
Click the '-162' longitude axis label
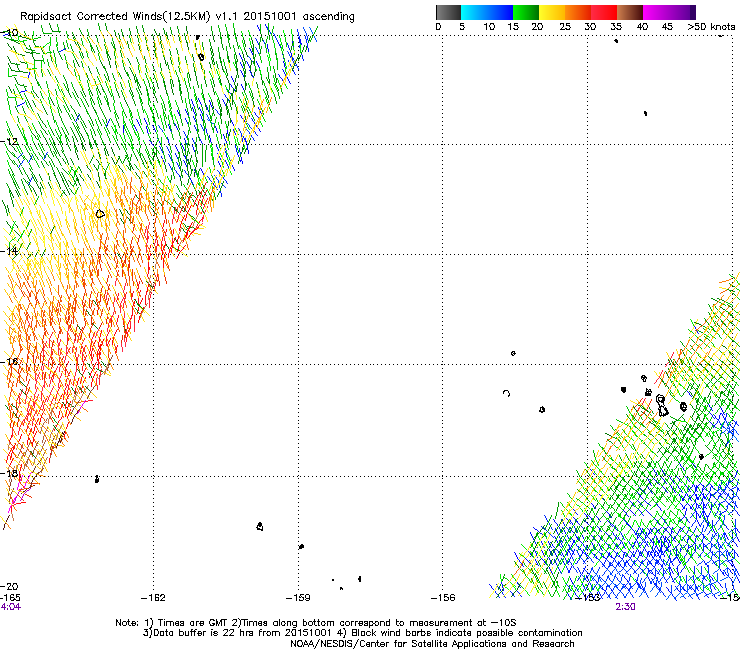[153, 598]
